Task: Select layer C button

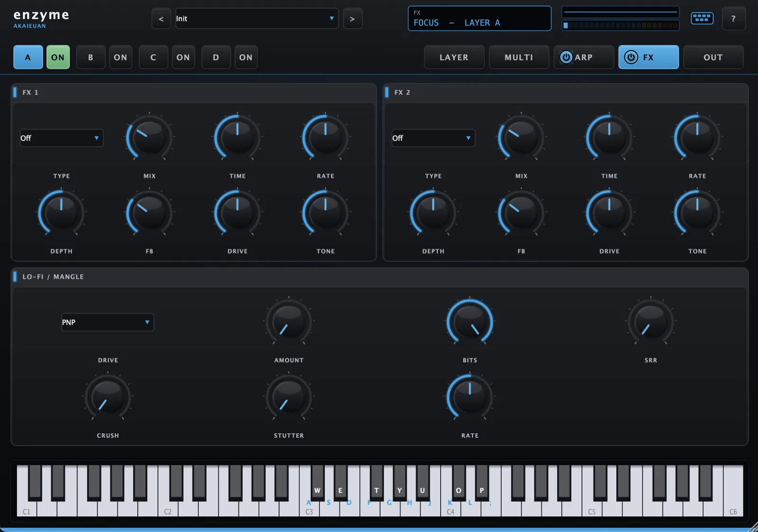Action: click(153, 57)
